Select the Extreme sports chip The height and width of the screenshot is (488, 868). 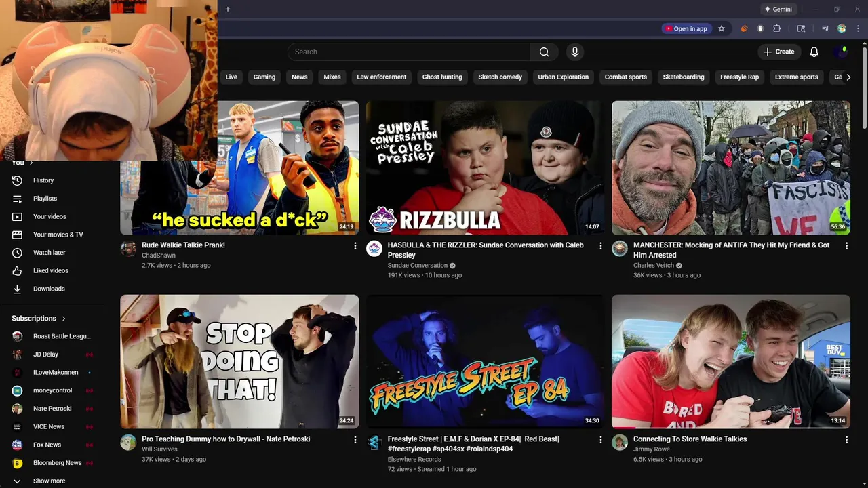[x=797, y=77]
